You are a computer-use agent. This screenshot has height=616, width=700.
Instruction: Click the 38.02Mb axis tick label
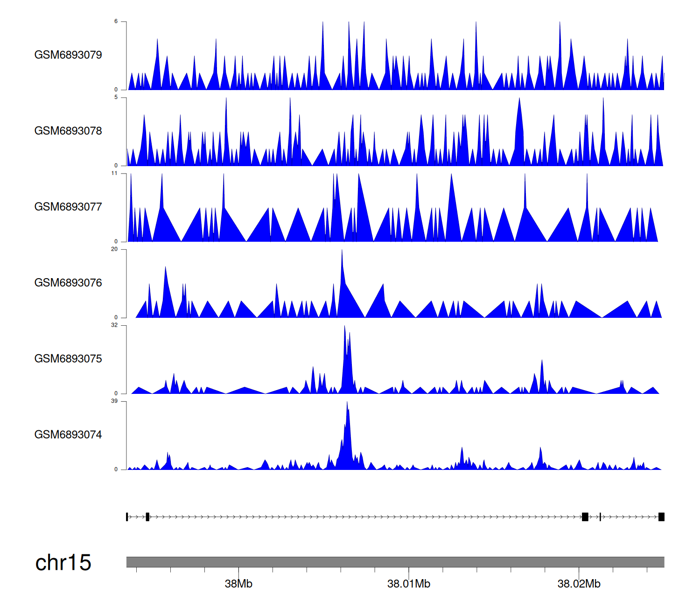(x=579, y=584)
